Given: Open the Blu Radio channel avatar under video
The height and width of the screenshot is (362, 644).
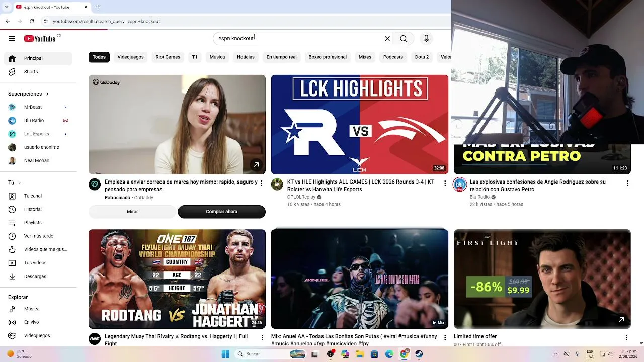Looking at the screenshot, I should click(x=460, y=185).
